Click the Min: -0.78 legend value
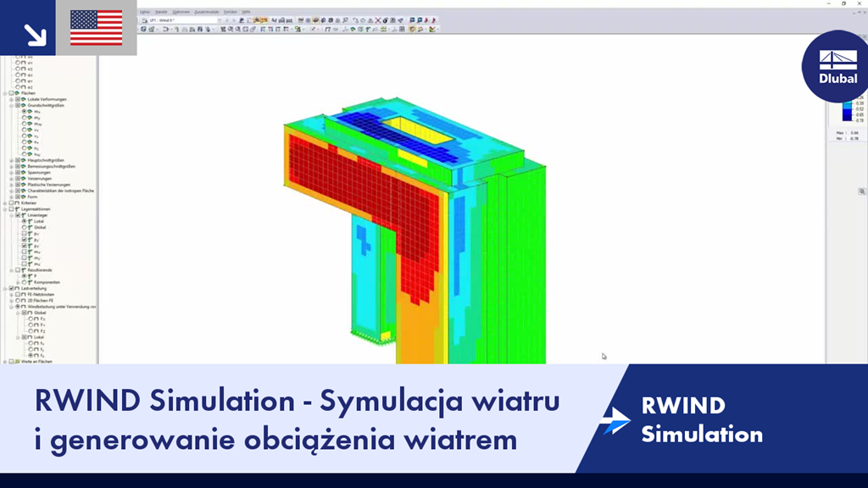The width and height of the screenshot is (868, 488). tap(848, 138)
